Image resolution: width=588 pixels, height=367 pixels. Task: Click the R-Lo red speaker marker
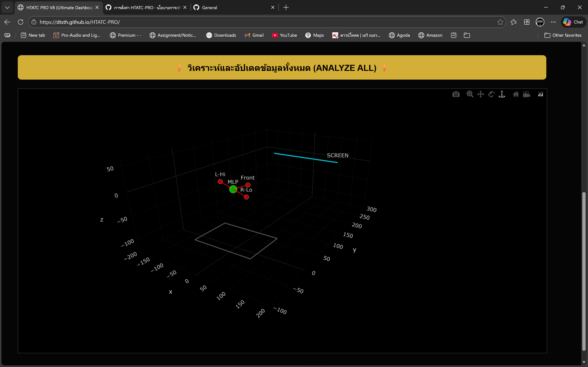[246, 197]
